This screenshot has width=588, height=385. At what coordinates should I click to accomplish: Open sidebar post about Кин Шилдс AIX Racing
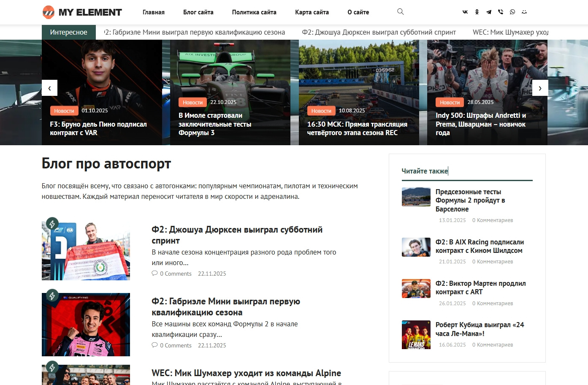pyautogui.click(x=480, y=246)
